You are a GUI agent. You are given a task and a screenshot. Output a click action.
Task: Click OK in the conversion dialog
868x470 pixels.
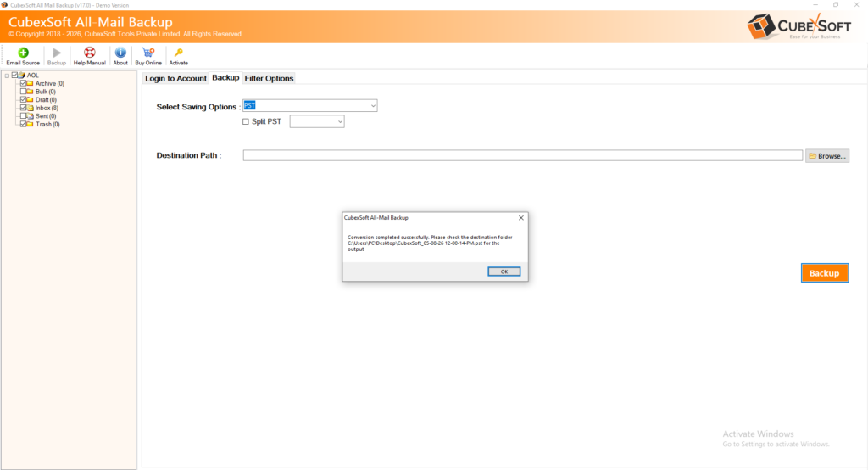point(504,271)
